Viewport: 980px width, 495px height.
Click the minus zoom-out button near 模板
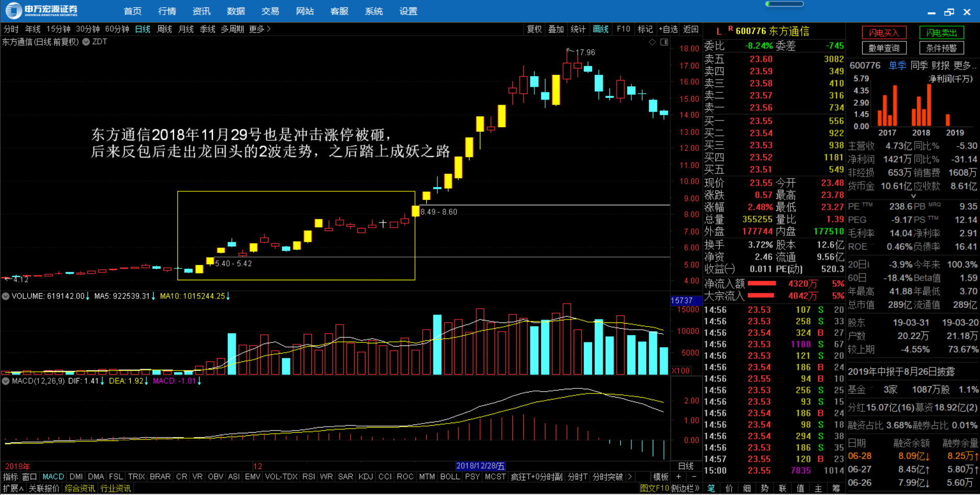point(693,477)
